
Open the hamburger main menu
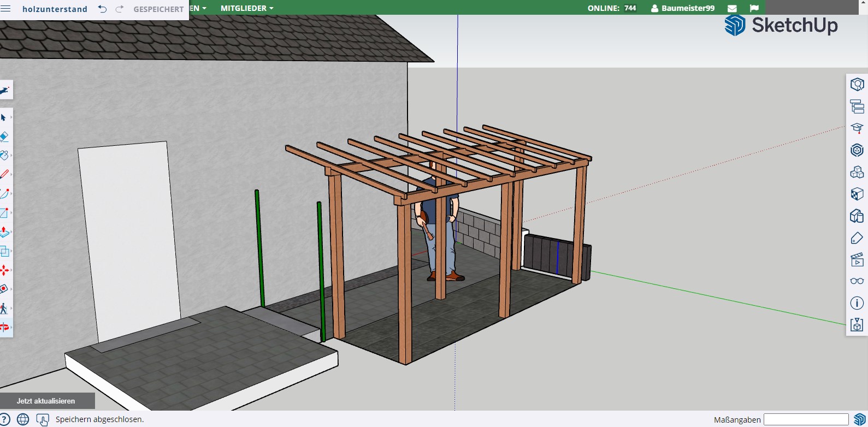point(6,9)
